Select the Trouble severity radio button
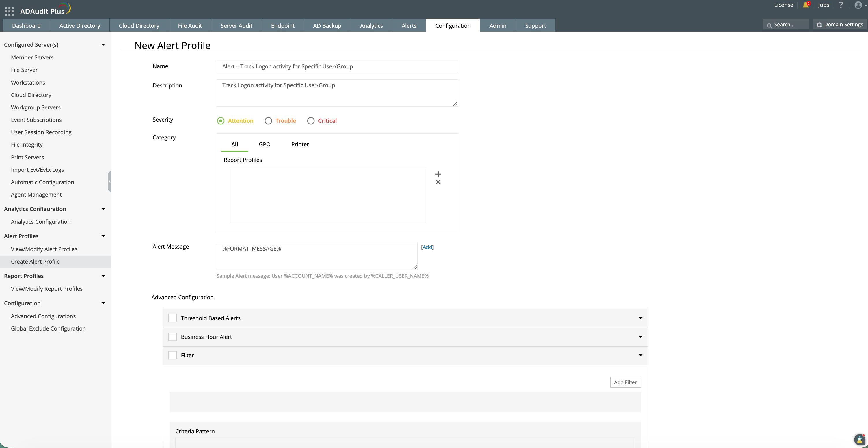 tap(268, 121)
